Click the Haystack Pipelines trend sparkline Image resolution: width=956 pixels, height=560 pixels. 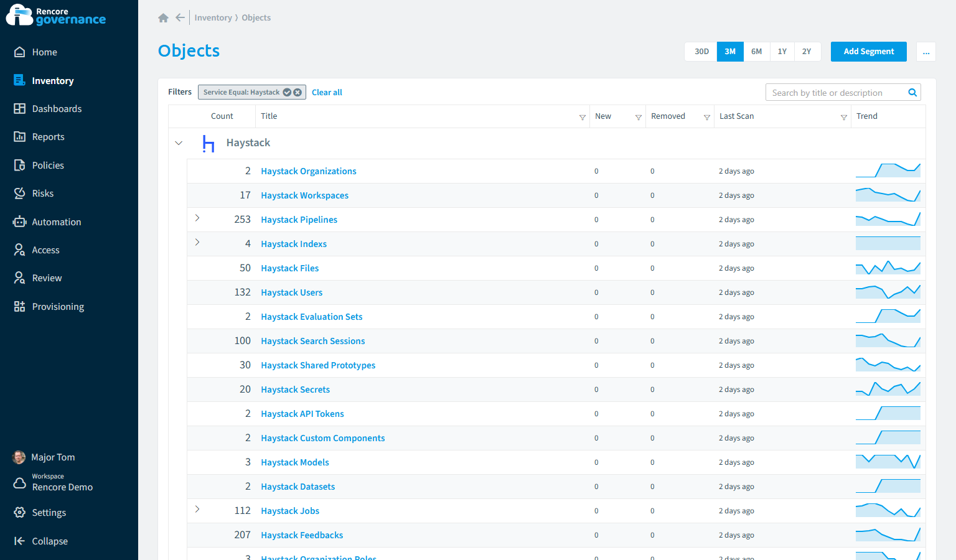click(x=888, y=219)
